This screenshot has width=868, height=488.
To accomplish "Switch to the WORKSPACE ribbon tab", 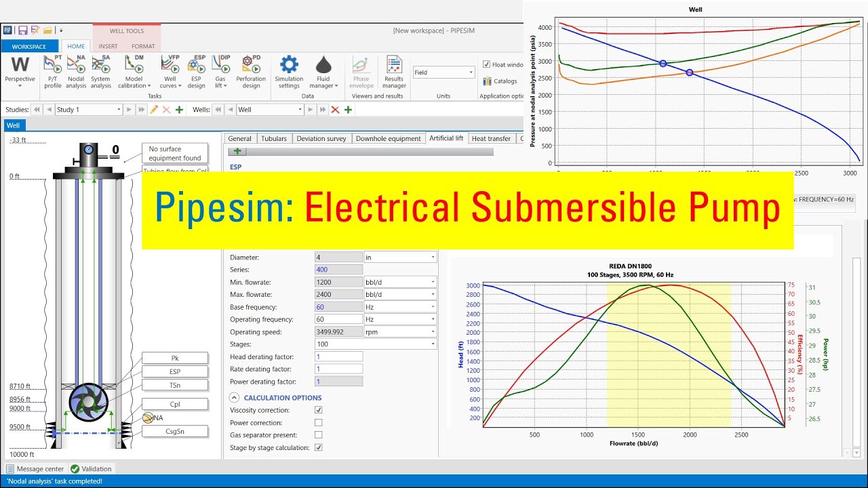I will pos(28,46).
